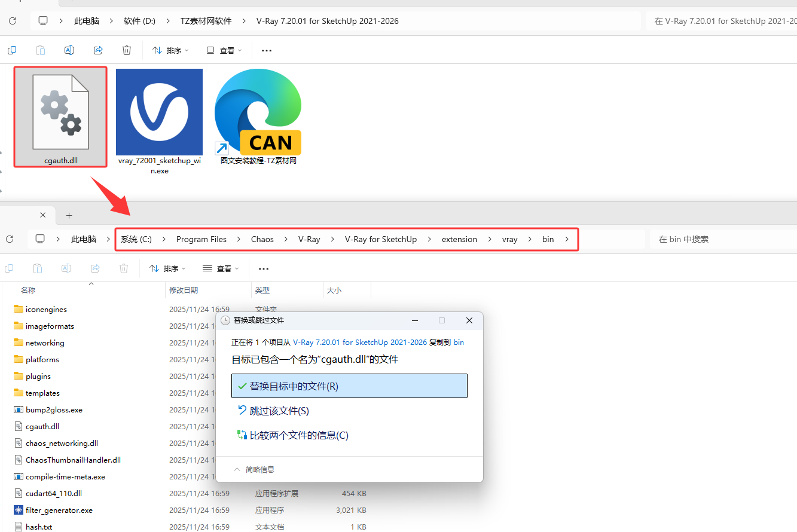Click the 3,021 KB size value

click(351, 510)
